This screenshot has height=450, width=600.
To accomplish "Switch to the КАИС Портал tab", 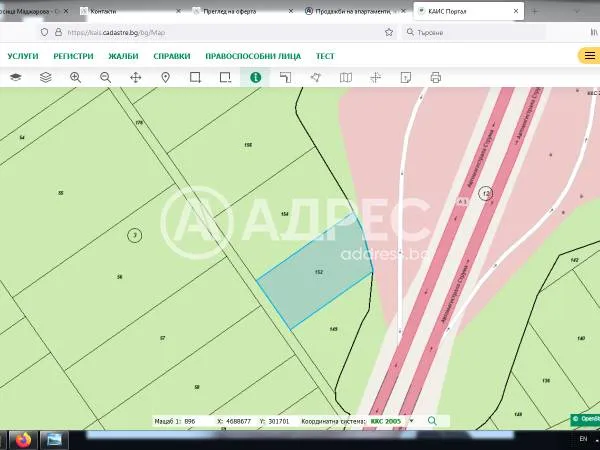I will tap(468, 11).
